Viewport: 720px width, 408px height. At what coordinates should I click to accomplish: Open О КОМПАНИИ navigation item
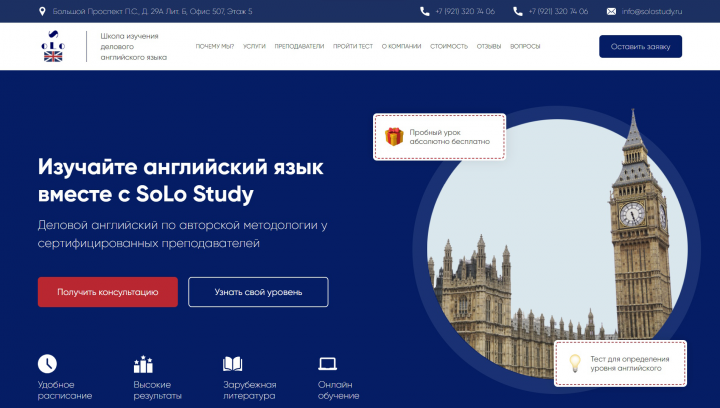(401, 46)
